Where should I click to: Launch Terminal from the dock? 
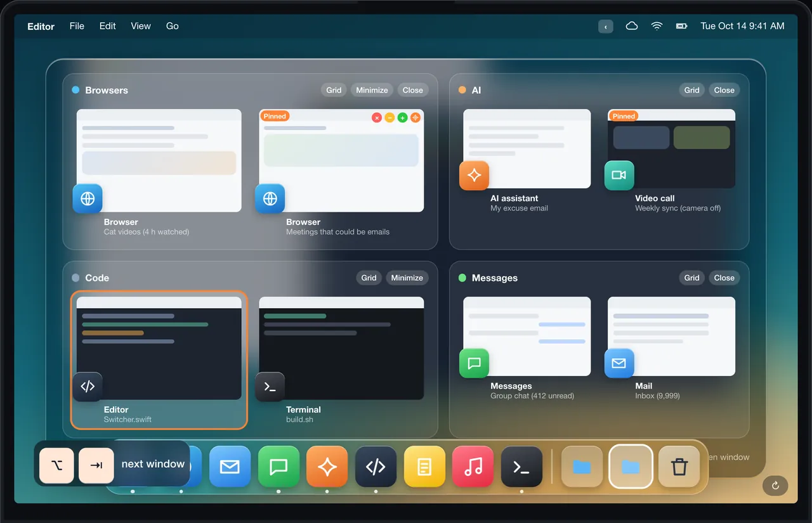coord(521,467)
